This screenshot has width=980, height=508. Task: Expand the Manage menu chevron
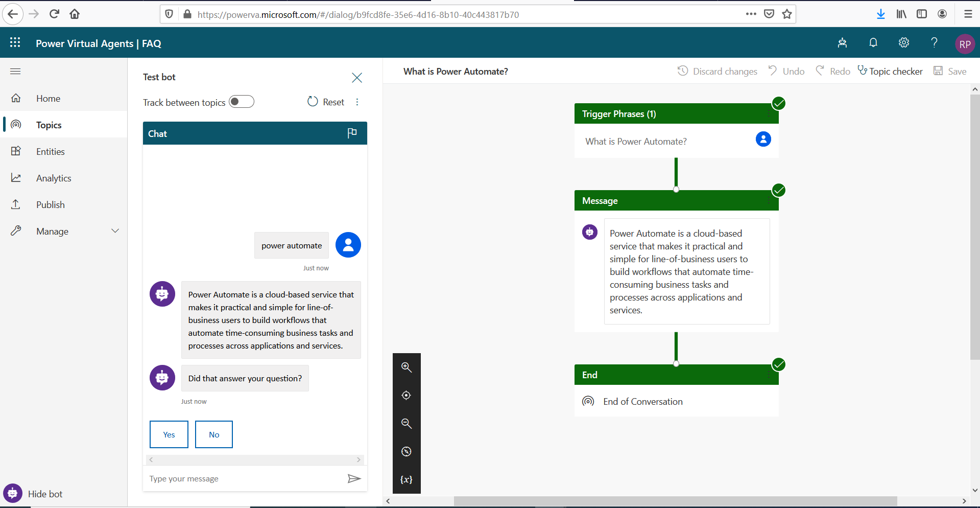(115, 231)
